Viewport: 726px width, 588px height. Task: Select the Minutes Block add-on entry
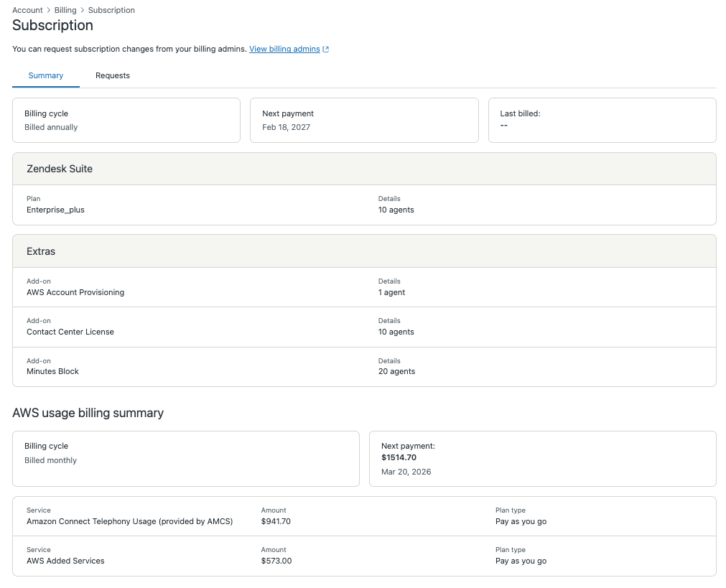pyautogui.click(x=52, y=371)
